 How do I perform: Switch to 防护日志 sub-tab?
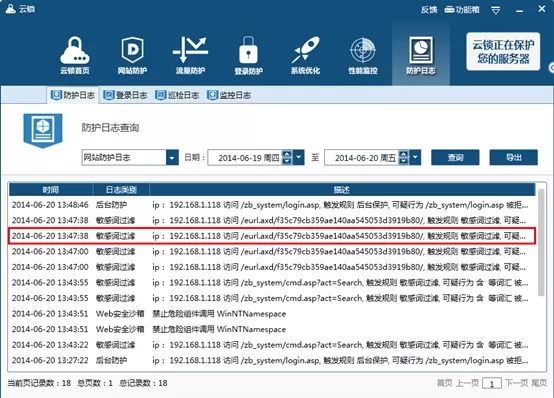73,95
